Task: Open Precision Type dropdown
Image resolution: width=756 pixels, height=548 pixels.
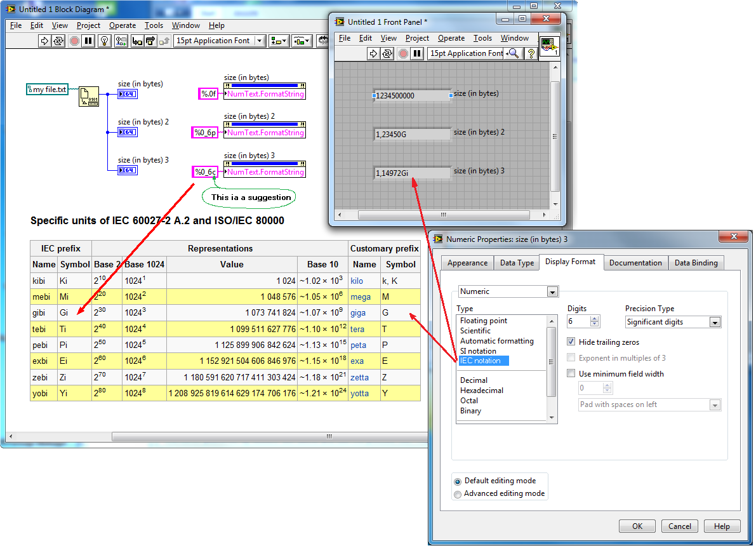Action: pyautogui.click(x=715, y=322)
